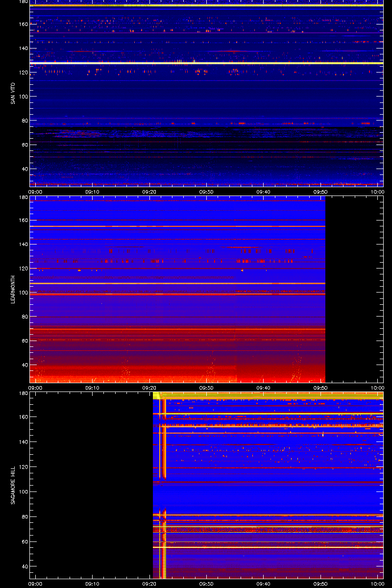Click the 09:10 tick under Learmonth
Viewport: 392px width, 588px height.
pyautogui.click(x=93, y=388)
